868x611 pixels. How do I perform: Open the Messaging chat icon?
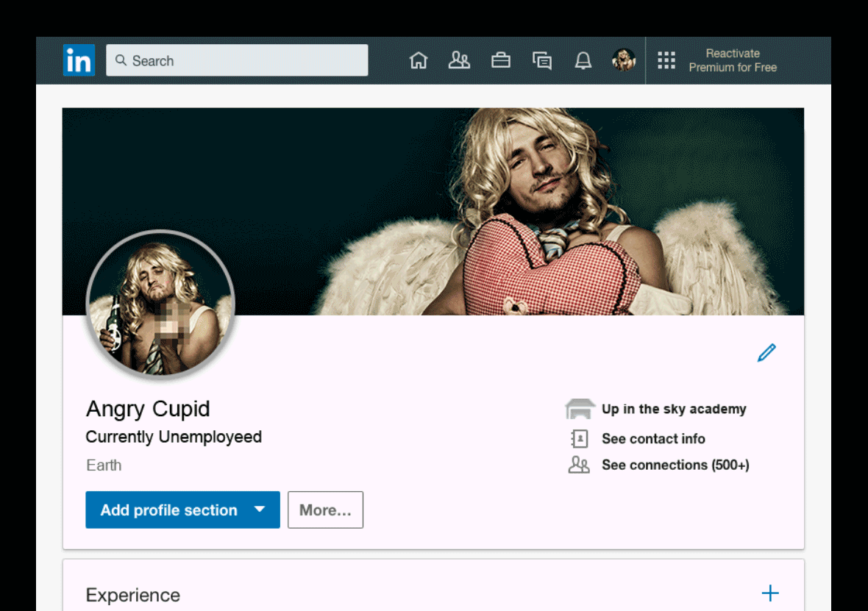coord(542,60)
